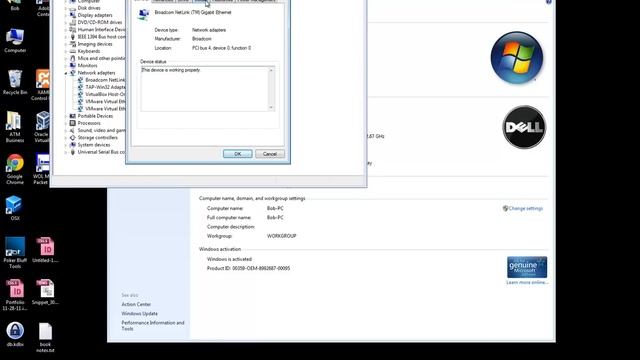Click Cancel in the adapter properties dialog

click(270, 154)
